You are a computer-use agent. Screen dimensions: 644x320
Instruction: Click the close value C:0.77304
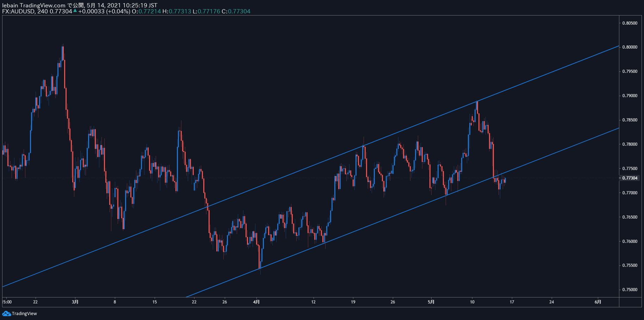(236, 11)
